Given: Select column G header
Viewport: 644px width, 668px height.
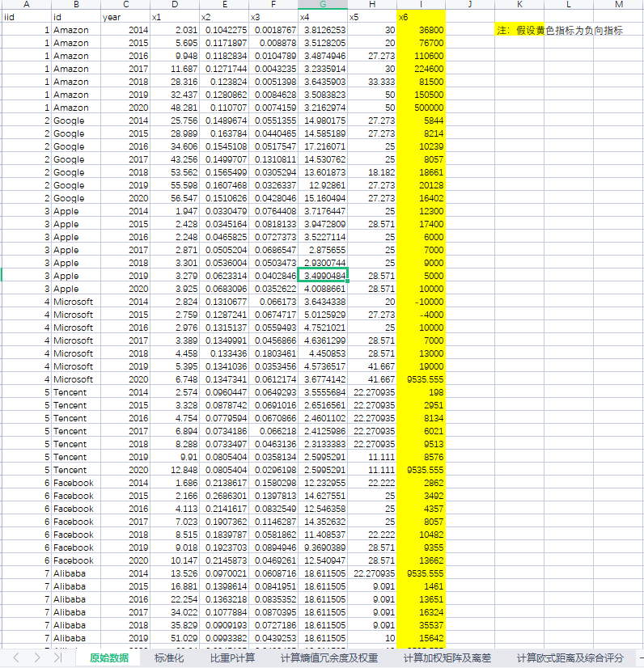Looking at the screenshot, I should point(323,4).
